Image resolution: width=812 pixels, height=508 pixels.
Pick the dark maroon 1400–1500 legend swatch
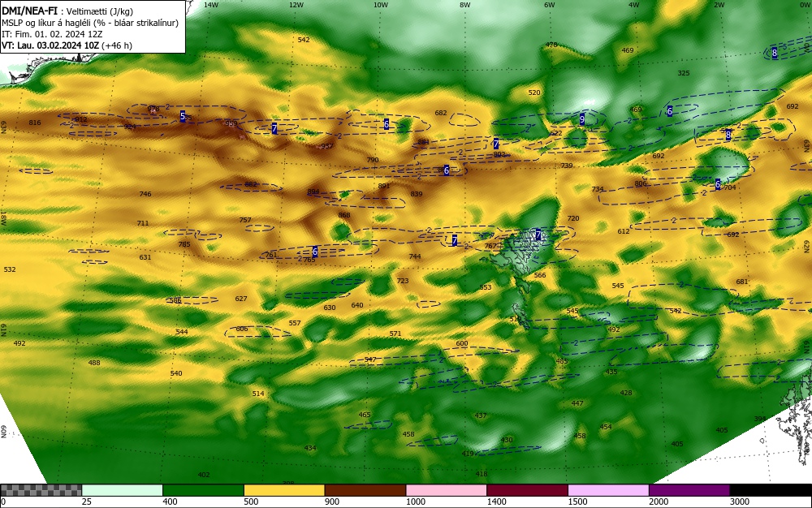527,490
